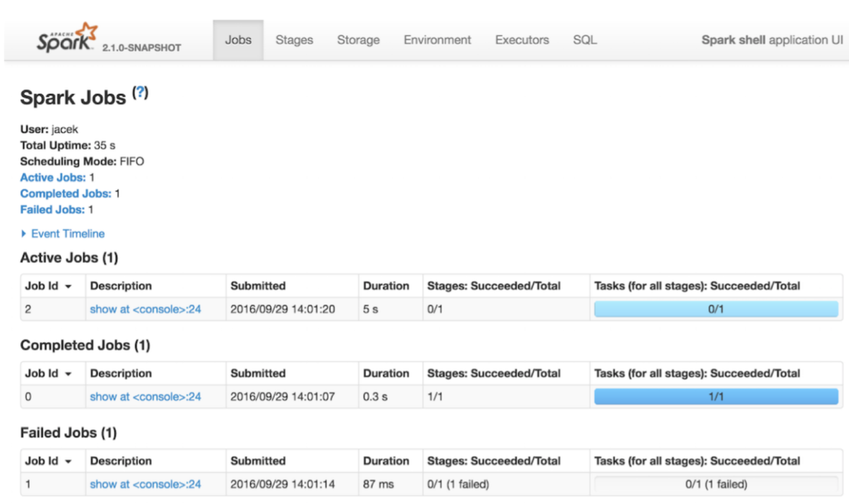Open completed job 0 show at console link
Viewport: 849px width, 504px height.
click(x=145, y=397)
